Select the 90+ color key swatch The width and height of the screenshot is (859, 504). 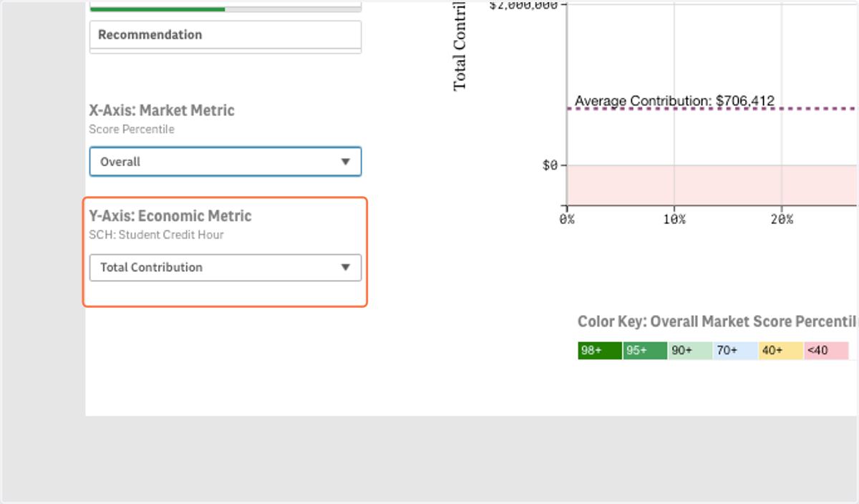(690, 351)
